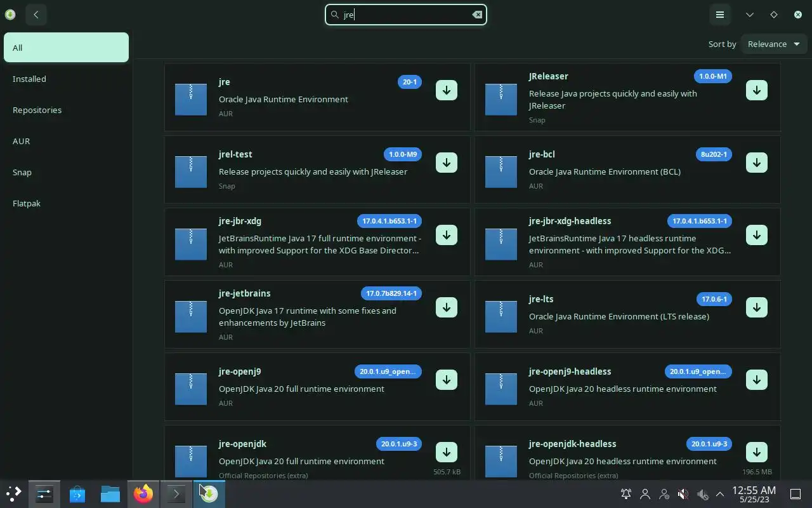
Task: Switch to the Repositories category
Action: tap(66, 110)
